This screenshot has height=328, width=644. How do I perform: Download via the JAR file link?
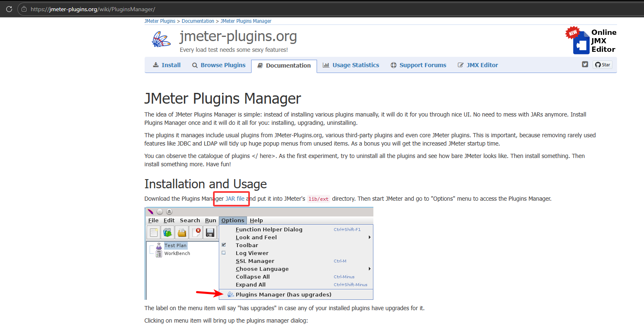tap(235, 199)
